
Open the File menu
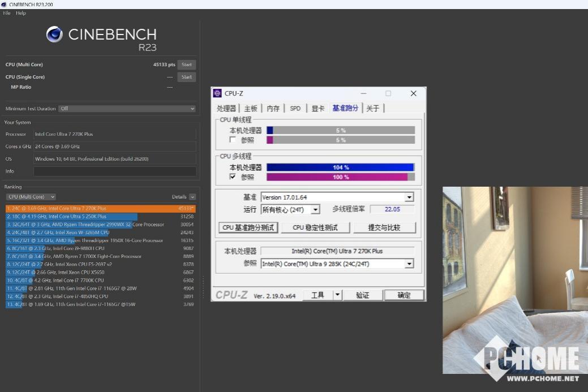(x=7, y=13)
